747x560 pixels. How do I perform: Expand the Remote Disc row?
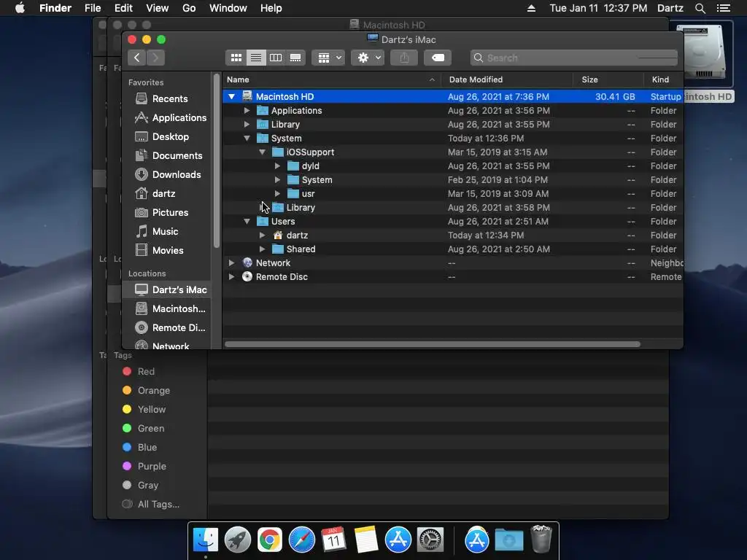coord(231,276)
